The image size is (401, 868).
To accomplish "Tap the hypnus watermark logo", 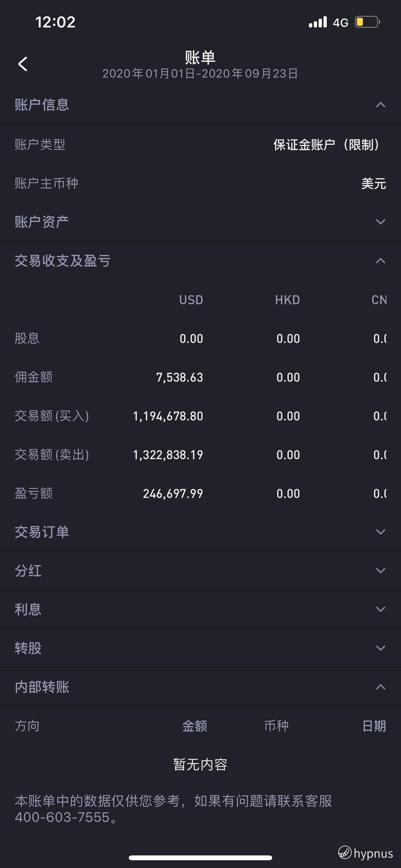I will tap(365, 853).
